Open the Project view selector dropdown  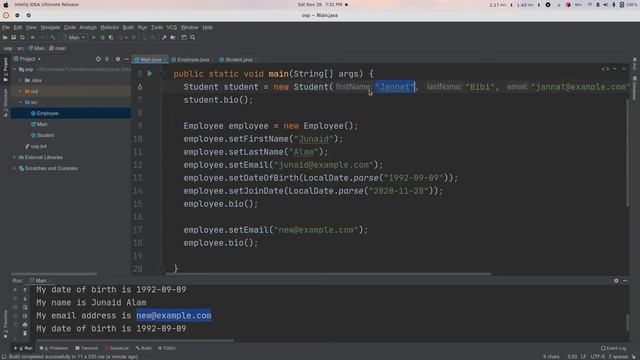pos(27,59)
